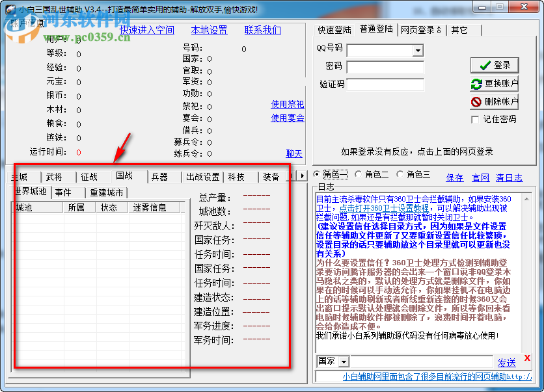The image size is (544, 392).
Task: Click the 城池 column header
Action: pyautogui.click(x=38, y=207)
